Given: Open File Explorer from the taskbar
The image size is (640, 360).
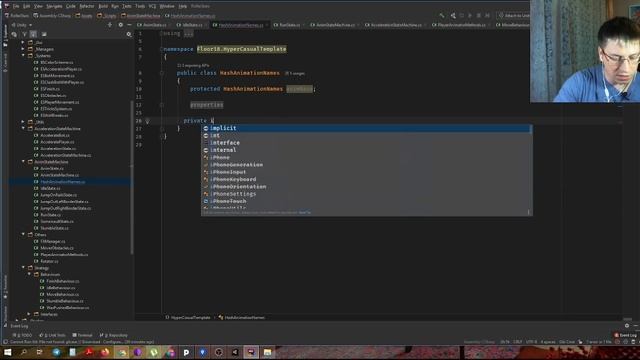Looking at the screenshot, I should [267, 352].
